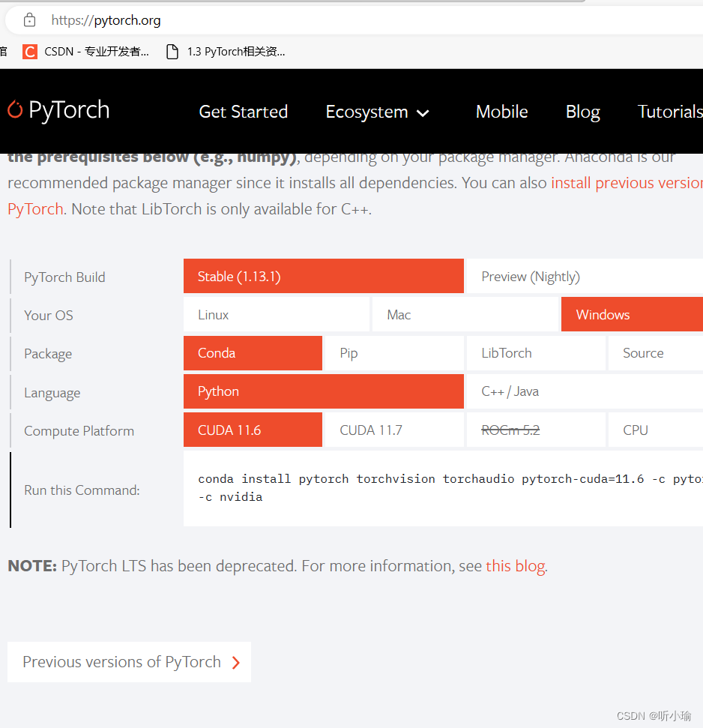Select Python as the language
Screen dimensions: 703x728
pos(324,391)
